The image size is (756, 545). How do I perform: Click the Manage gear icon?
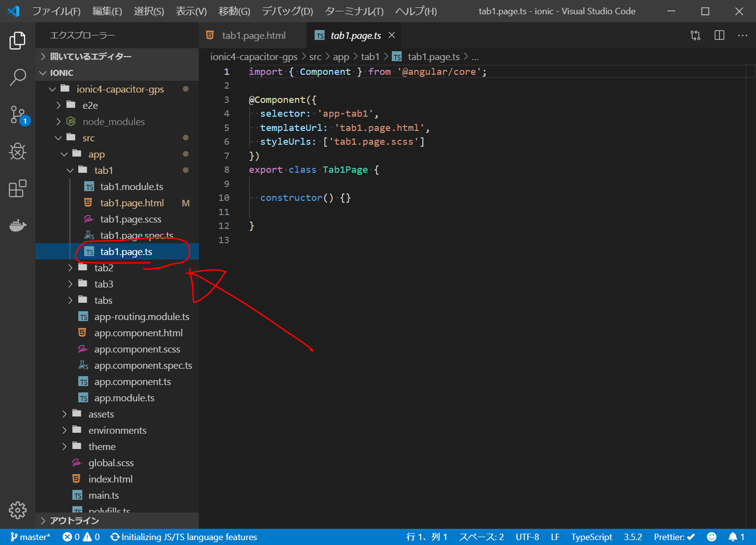(18, 510)
